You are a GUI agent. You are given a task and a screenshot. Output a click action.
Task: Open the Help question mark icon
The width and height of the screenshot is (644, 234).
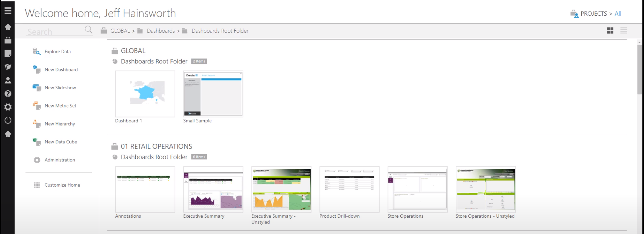8,93
